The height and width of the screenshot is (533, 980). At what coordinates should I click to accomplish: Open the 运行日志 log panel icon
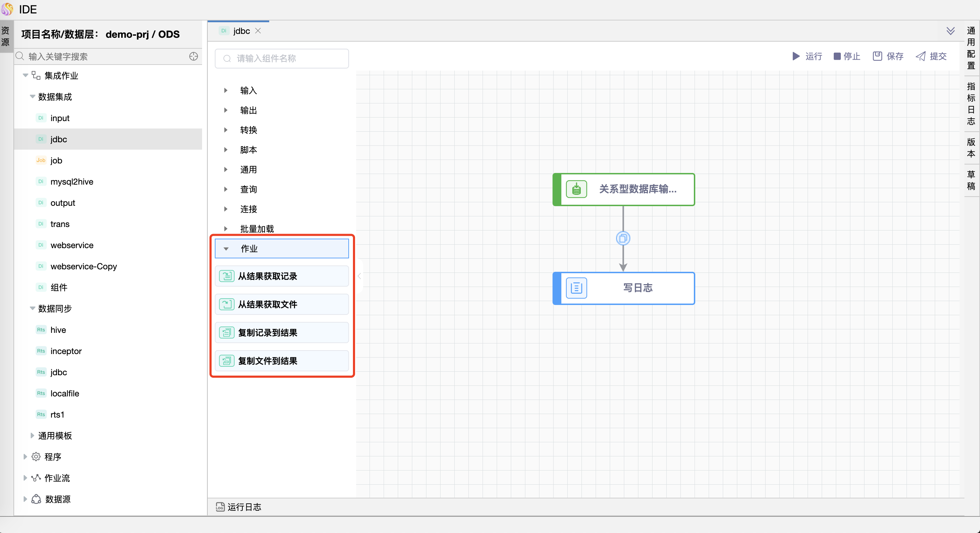click(x=220, y=507)
